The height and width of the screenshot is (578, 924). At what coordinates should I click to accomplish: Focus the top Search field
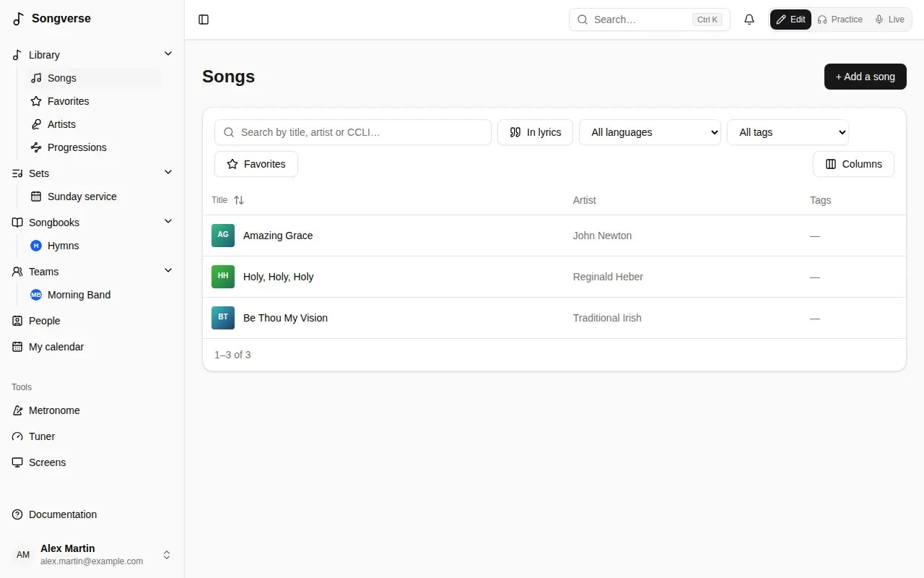[650, 20]
